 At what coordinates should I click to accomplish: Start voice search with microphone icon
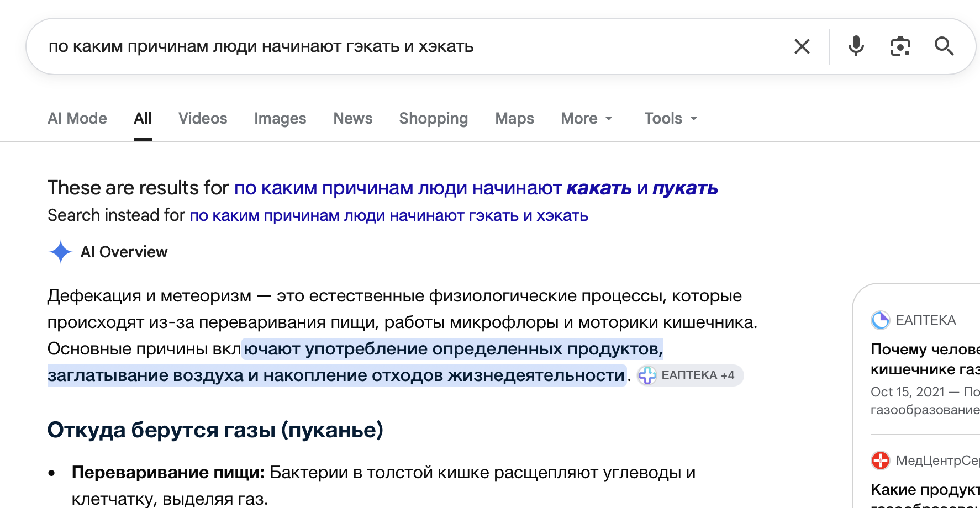pyautogui.click(x=856, y=46)
